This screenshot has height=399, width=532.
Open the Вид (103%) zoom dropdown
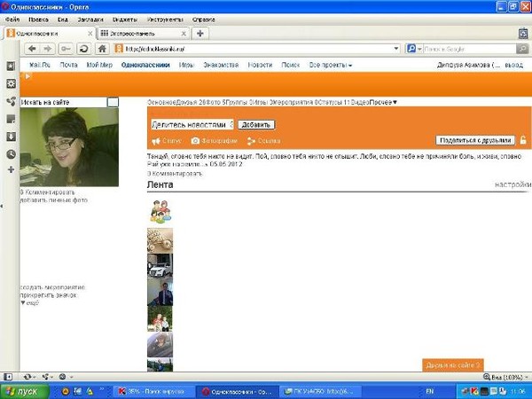(x=506, y=377)
